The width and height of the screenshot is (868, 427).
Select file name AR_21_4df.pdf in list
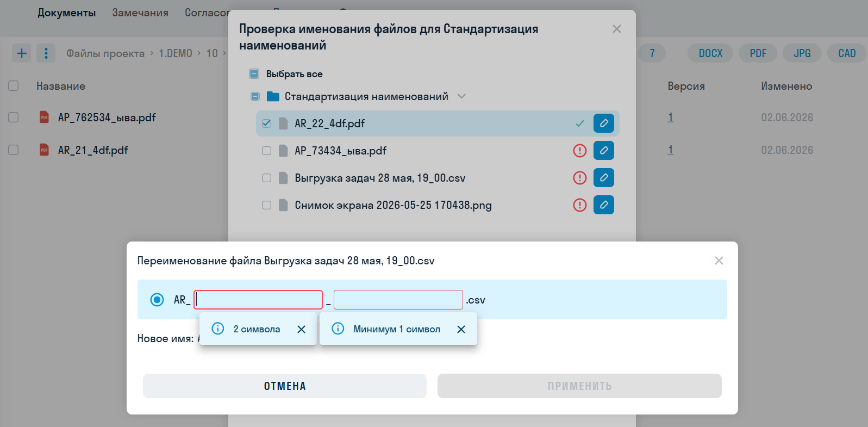click(x=93, y=150)
